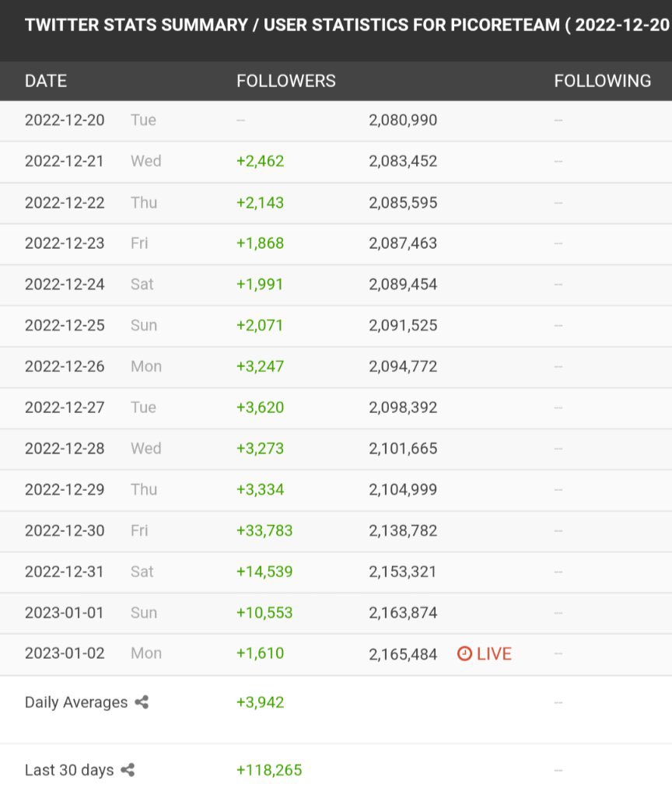Select the FOLLOWING column header

click(x=603, y=81)
